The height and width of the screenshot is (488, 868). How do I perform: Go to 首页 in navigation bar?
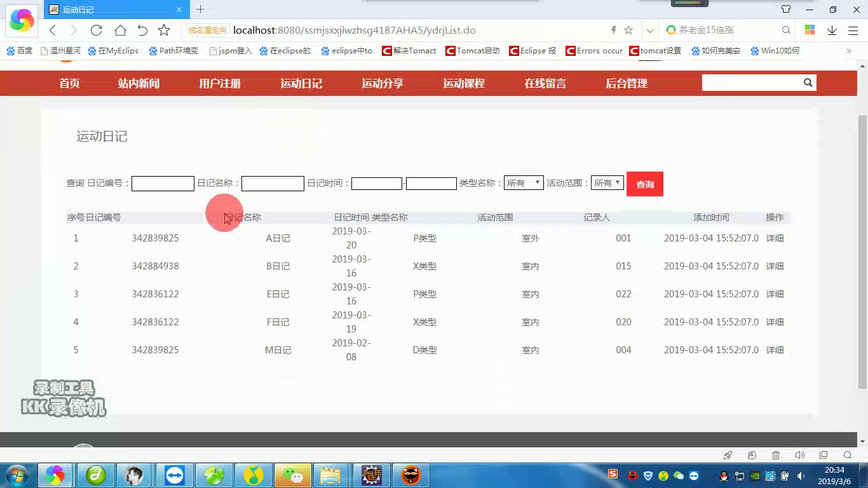(x=69, y=83)
